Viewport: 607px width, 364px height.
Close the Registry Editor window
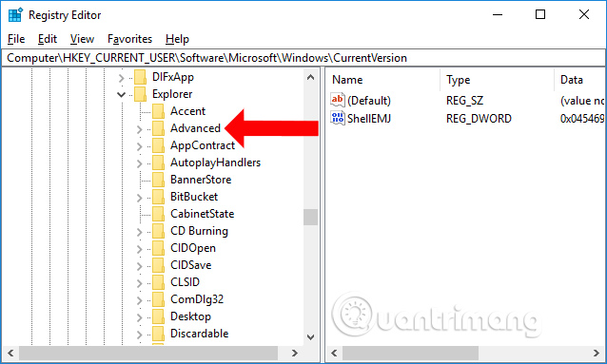(584, 14)
